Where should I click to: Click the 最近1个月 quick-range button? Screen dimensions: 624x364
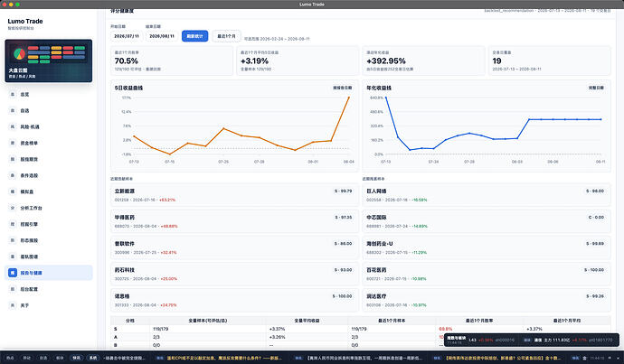coord(226,36)
